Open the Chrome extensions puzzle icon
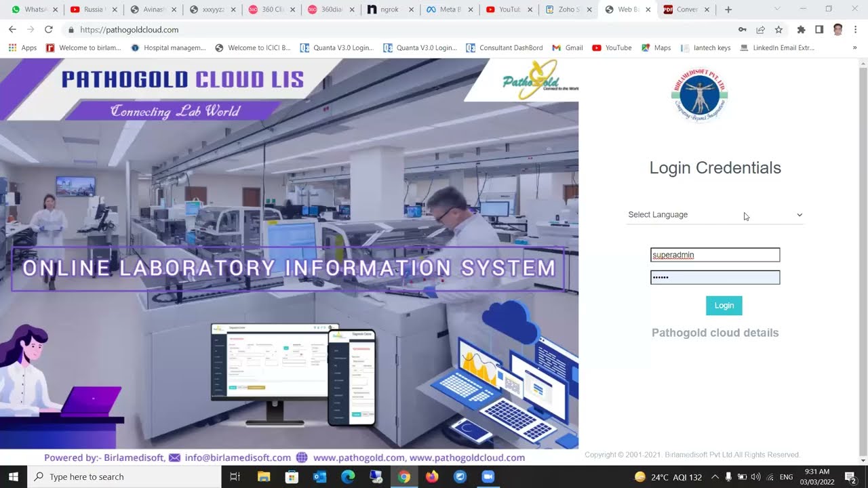 pyautogui.click(x=801, y=30)
